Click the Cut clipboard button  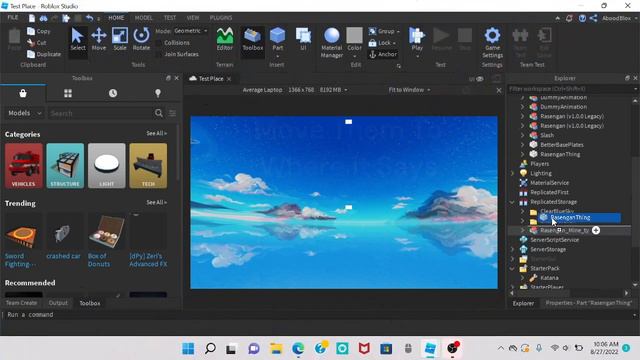point(37,42)
